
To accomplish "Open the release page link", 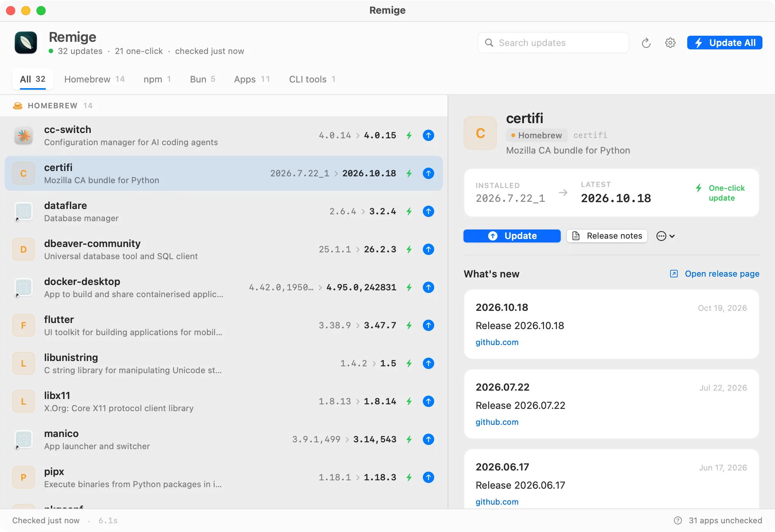I will (x=715, y=274).
